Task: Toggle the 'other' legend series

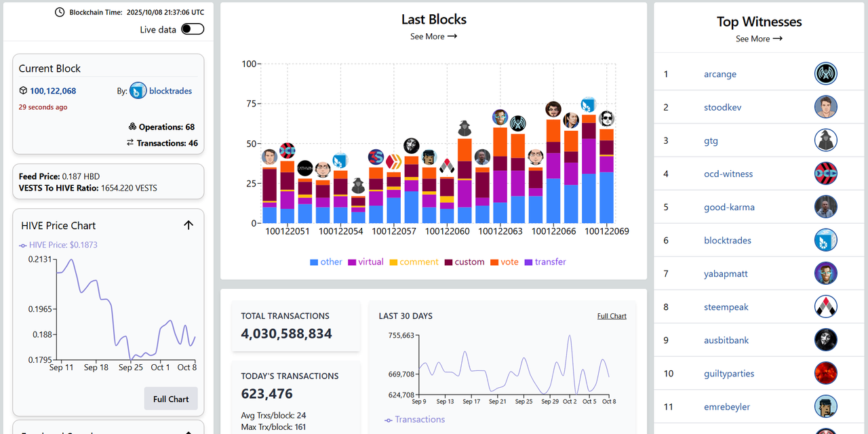Action: [325, 262]
